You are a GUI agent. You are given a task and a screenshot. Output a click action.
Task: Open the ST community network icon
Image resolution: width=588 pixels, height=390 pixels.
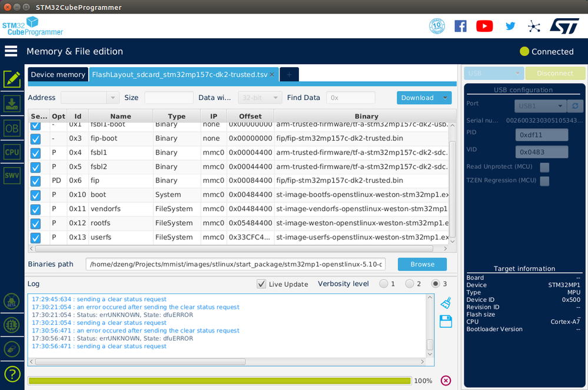click(534, 26)
